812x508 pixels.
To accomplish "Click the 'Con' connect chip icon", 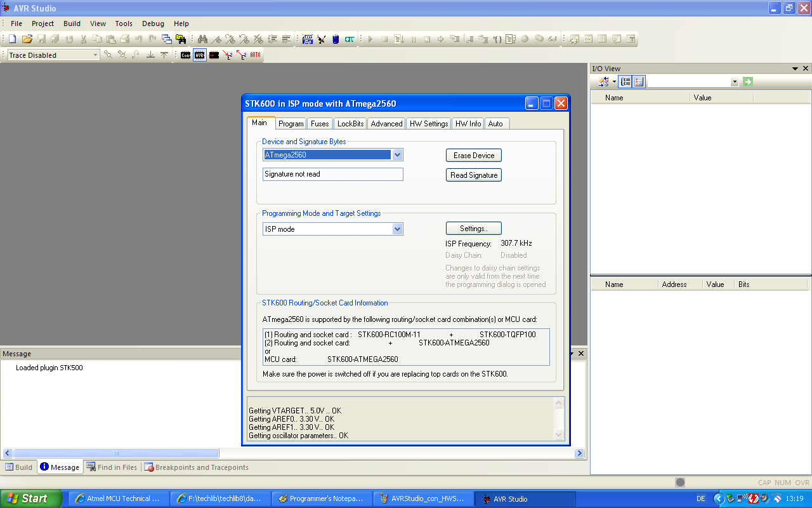I will [x=185, y=55].
